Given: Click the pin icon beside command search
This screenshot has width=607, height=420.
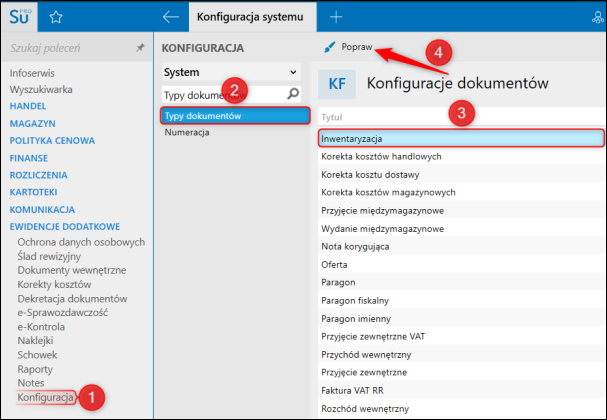Looking at the screenshot, I should pos(140,48).
